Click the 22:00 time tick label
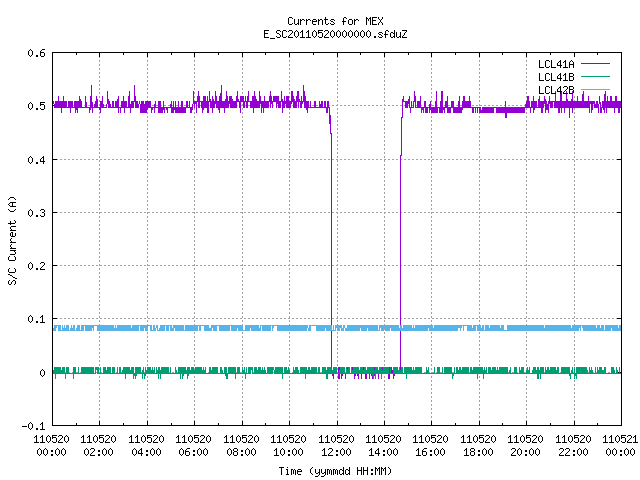 pos(574,452)
